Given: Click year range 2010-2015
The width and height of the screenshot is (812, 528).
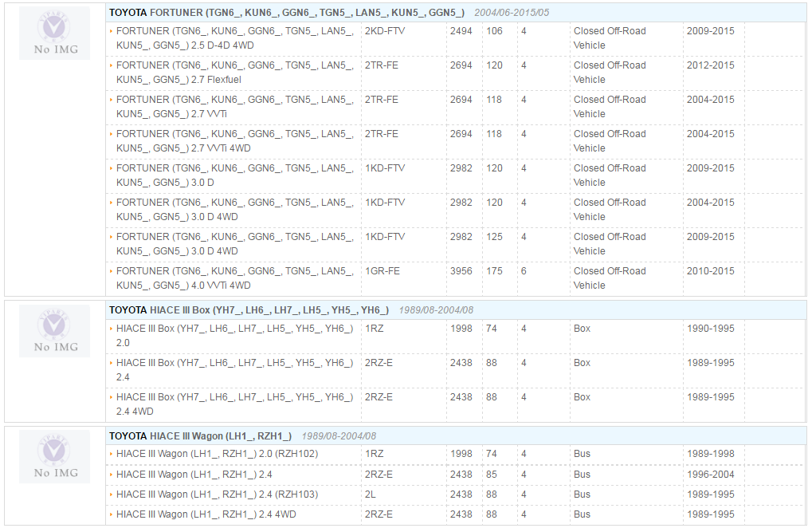Looking at the screenshot, I should 711,271.
